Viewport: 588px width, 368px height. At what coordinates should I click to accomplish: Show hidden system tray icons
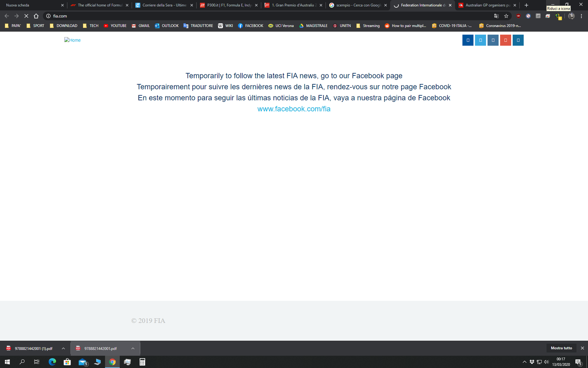524,362
